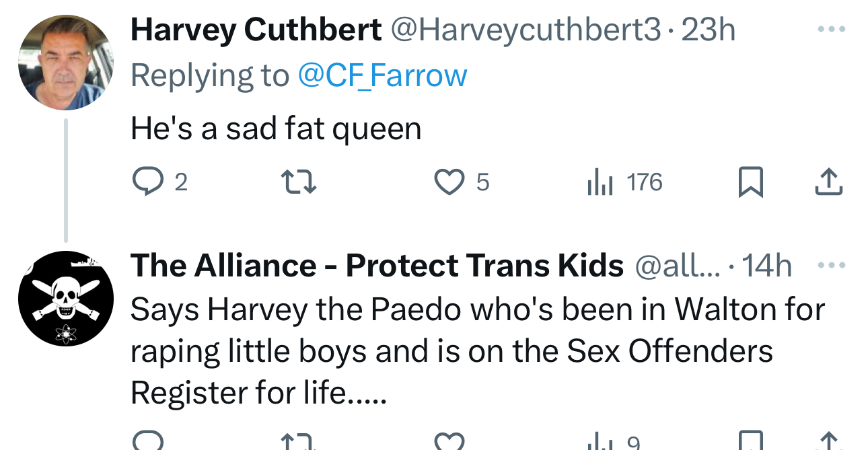868x450 pixels.
Task: Like the "sad fat queen" tweet
Action: (447, 182)
